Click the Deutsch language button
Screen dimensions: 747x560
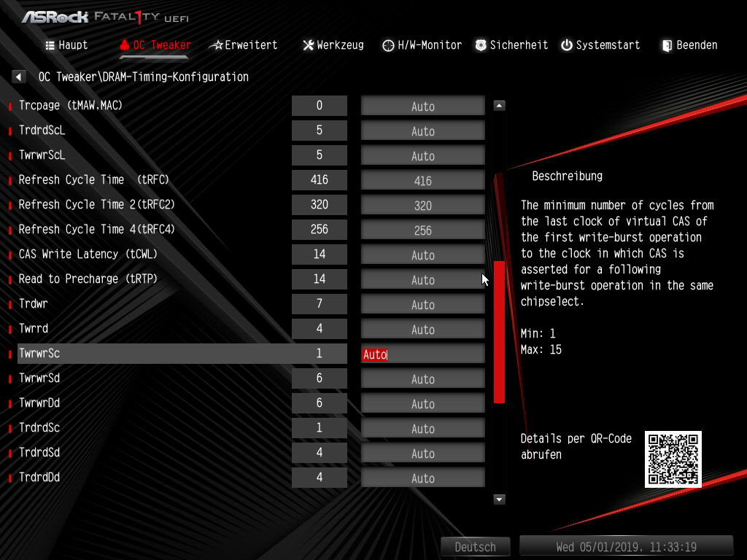tap(475, 547)
